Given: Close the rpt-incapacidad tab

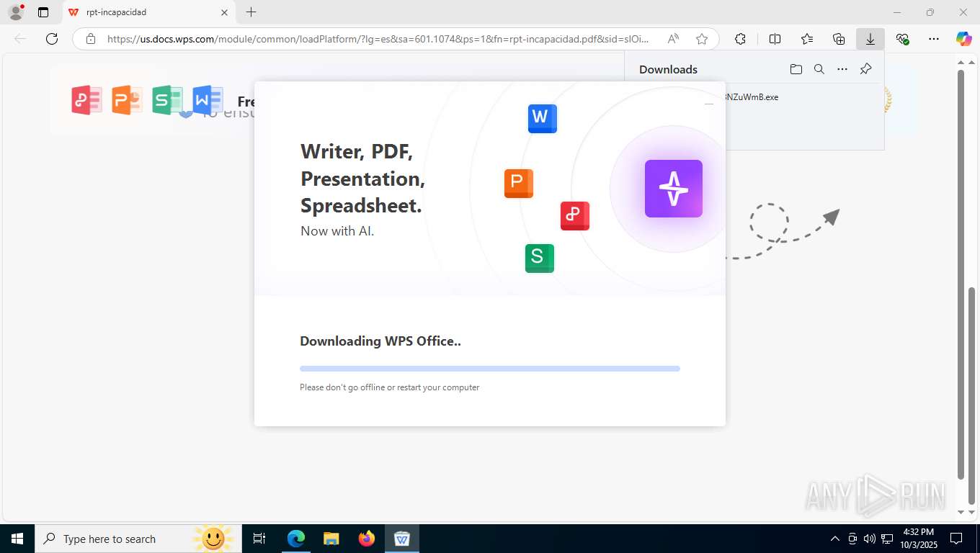Looking at the screenshot, I should click(224, 12).
